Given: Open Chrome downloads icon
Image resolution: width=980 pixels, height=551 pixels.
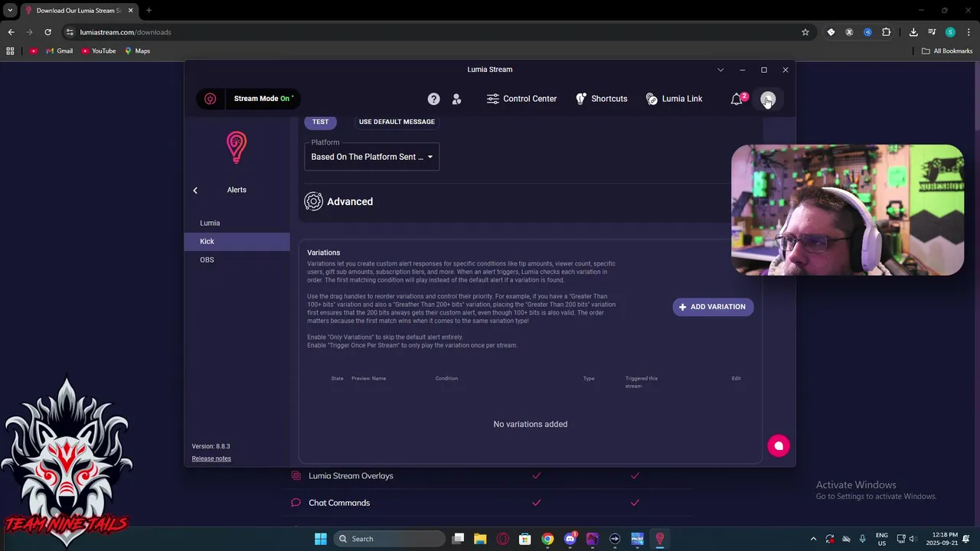Looking at the screenshot, I should (x=913, y=32).
